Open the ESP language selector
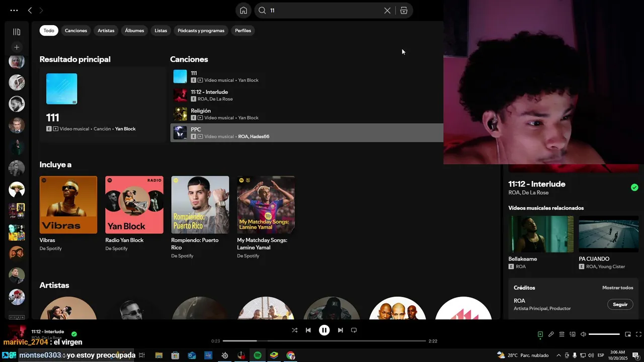 tap(601, 355)
